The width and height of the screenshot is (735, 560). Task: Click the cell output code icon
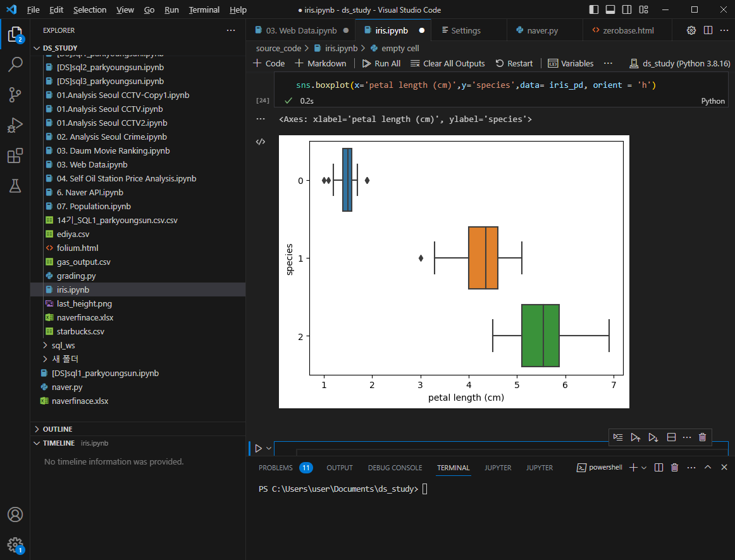[x=261, y=142]
